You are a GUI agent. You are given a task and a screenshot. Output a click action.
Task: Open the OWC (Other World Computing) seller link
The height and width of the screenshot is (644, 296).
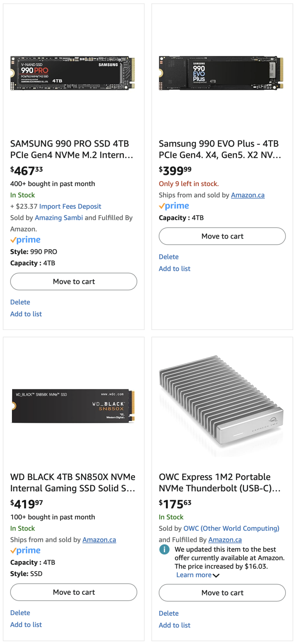(231, 528)
